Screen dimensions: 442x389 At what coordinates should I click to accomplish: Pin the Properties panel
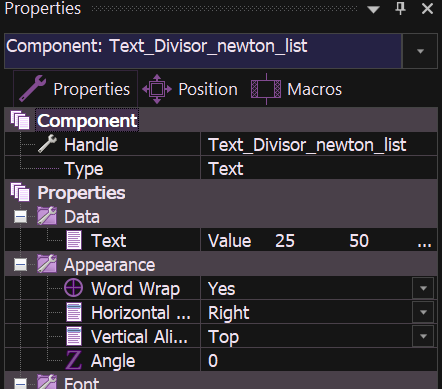[x=400, y=8]
